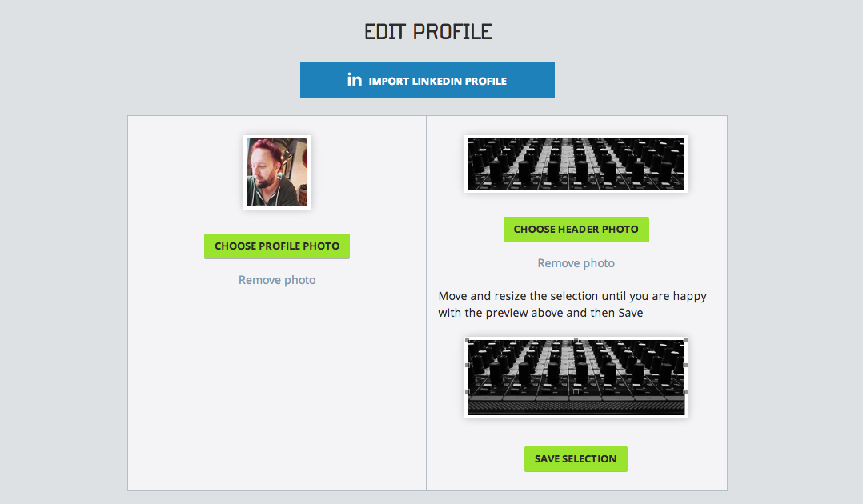Screen dimensions: 863x504
Task: Click the bottom-center crop selection handle
Action: [x=576, y=391]
